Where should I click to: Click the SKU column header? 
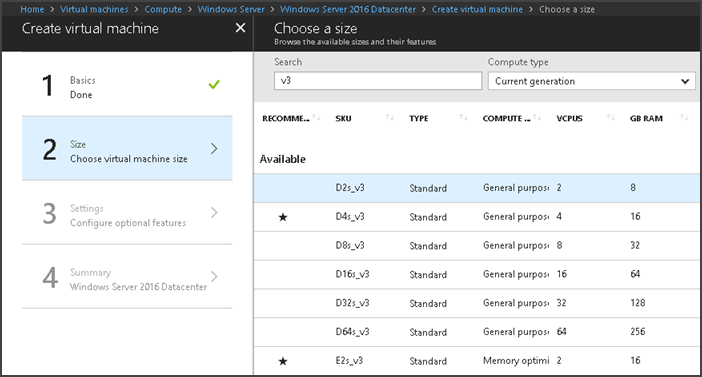343,118
